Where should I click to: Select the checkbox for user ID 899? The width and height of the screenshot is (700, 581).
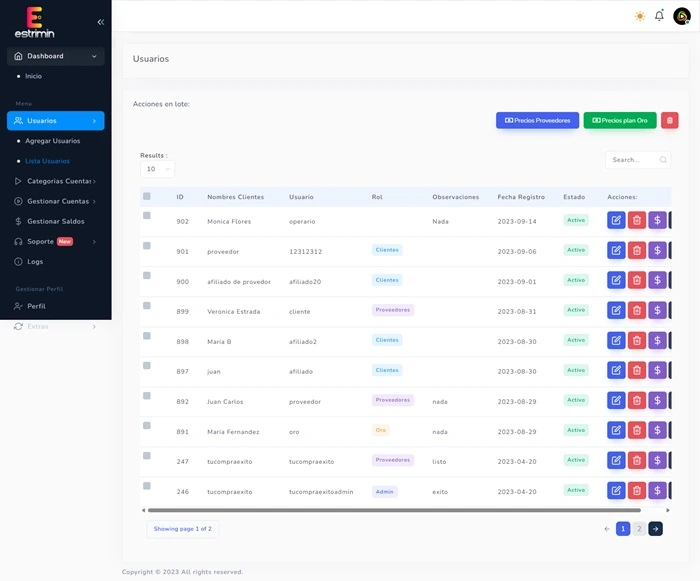tap(147, 306)
